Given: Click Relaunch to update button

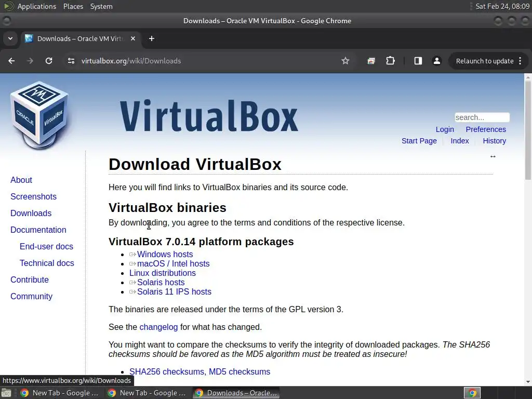Looking at the screenshot, I should pyautogui.click(x=485, y=61).
